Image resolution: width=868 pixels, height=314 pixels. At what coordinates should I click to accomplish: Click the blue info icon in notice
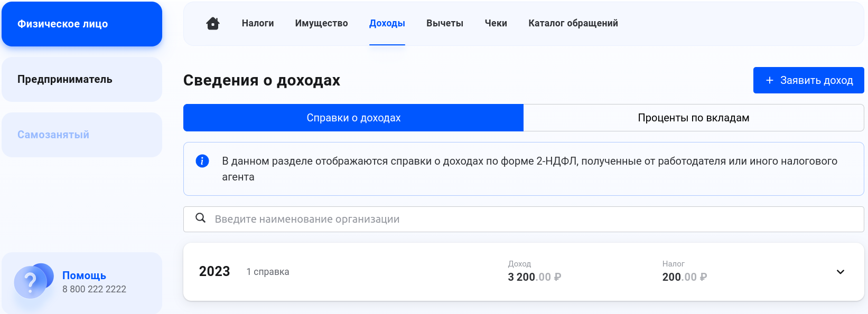click(202, 161)
